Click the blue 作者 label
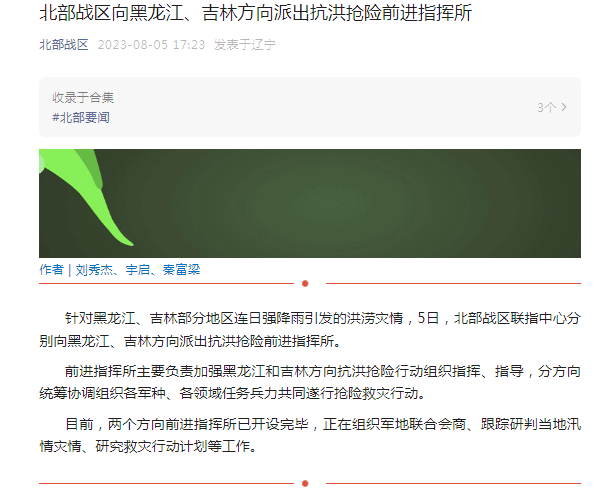This screenshot has width=606, height=494. (51, 269)
